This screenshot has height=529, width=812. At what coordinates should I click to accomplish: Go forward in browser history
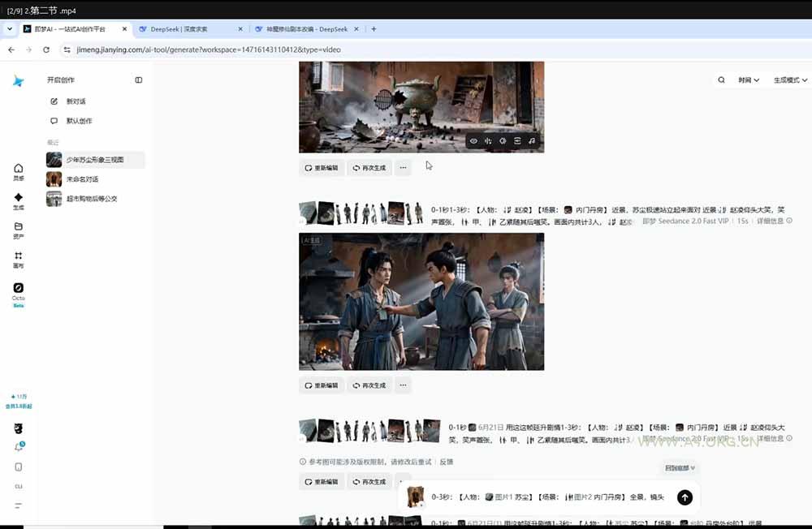[28, 49]
